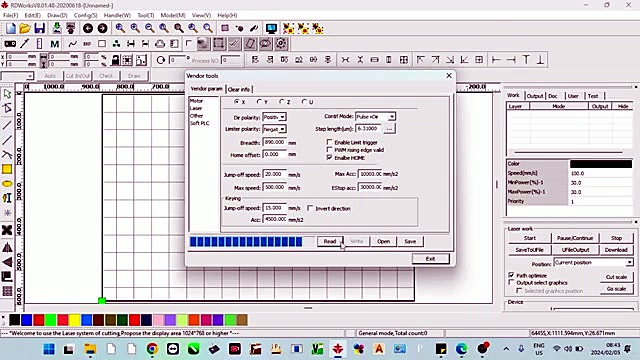This screenshot has height=360, width=640.
Task: Click the Exit button
Action: click(x=431, y=259)
